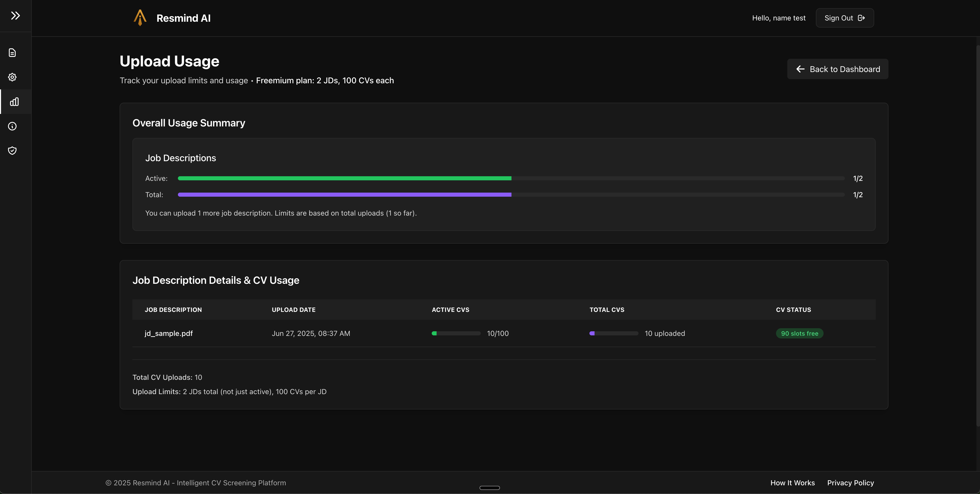Go Back to Dashboard
980x494 pixels.
(837, 69)
